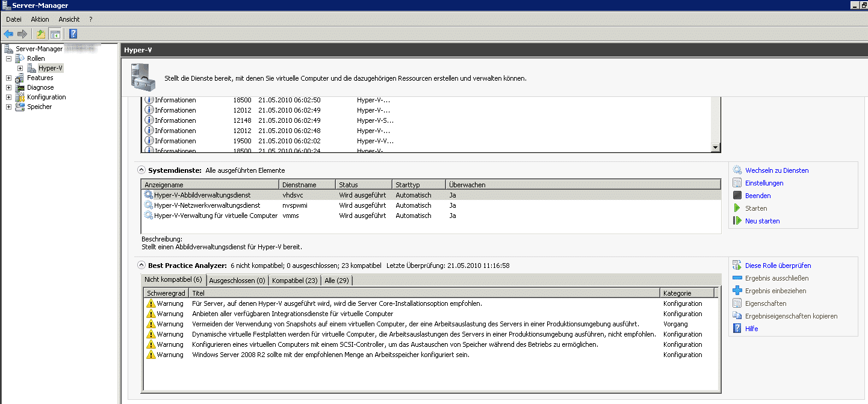Go forward with the grey right arrow
The width and height of the screenshot is (868, 404).
pos(22,34)
